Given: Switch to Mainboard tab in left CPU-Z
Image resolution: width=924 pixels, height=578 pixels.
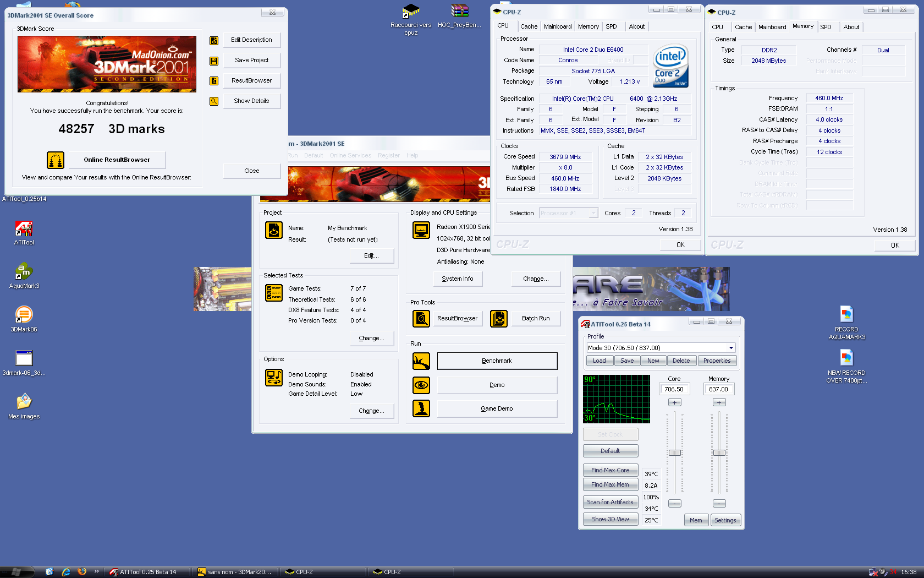Looking at the screenshot, I should 558,26.
